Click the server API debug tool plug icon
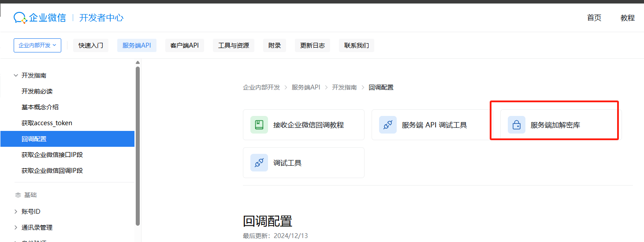The image size is (644, 242). (x=388, y=125)
